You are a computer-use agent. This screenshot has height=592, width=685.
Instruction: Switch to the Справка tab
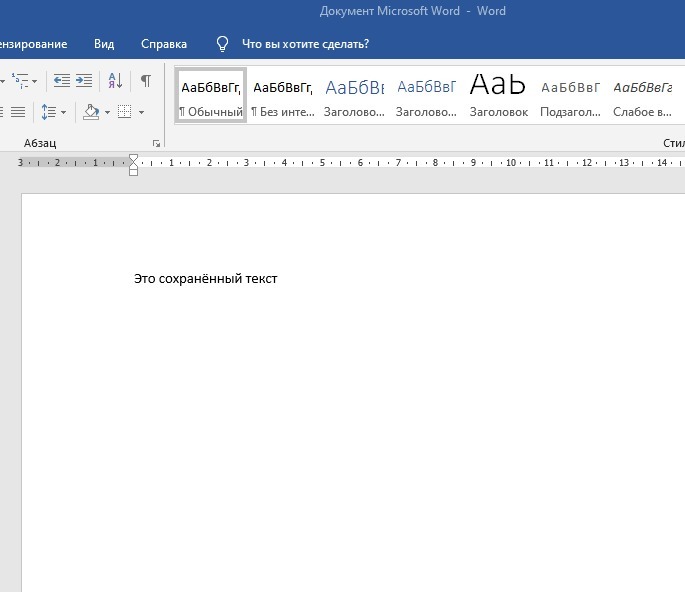(164, 44)
